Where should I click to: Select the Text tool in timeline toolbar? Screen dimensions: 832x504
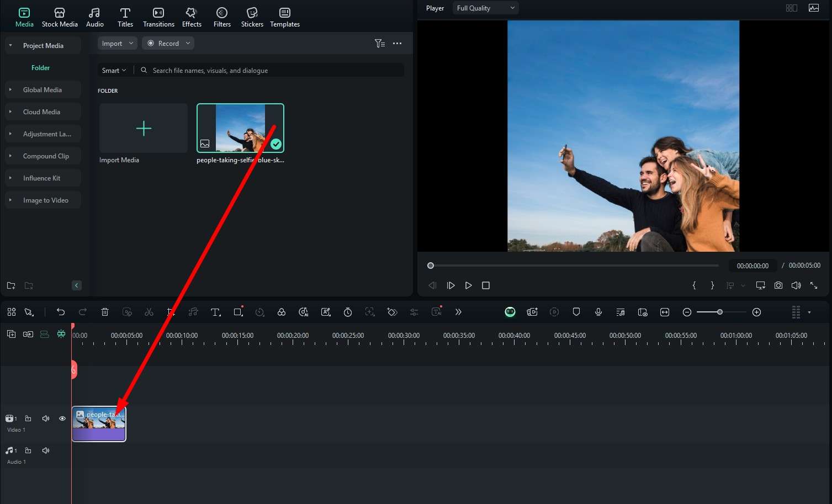pyautogui.click(x=216, y=312)
